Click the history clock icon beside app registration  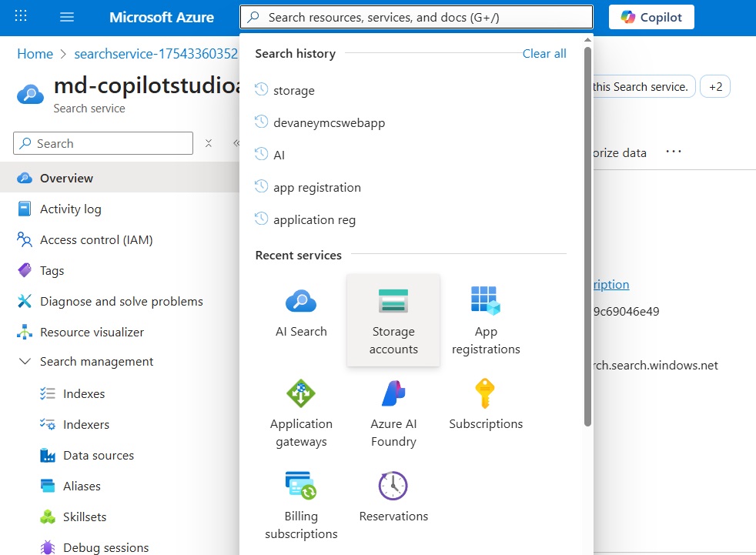pyautogui.click(x=261, y=186)
